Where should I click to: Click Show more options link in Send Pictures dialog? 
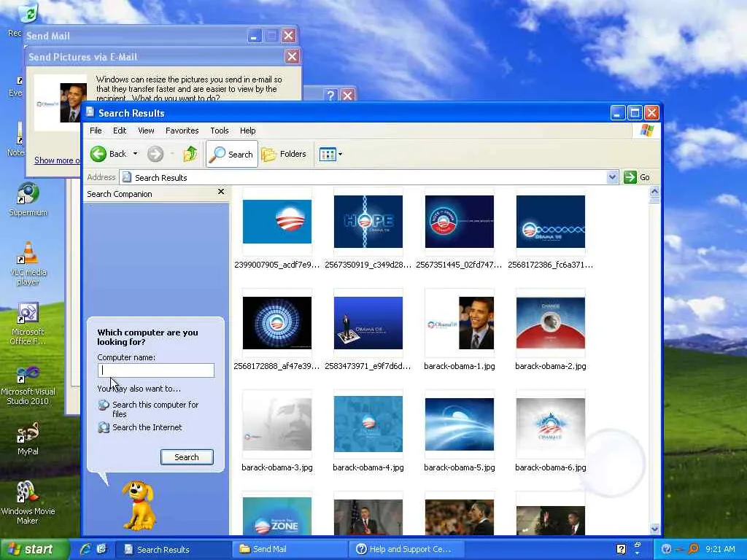coord(57,160)
